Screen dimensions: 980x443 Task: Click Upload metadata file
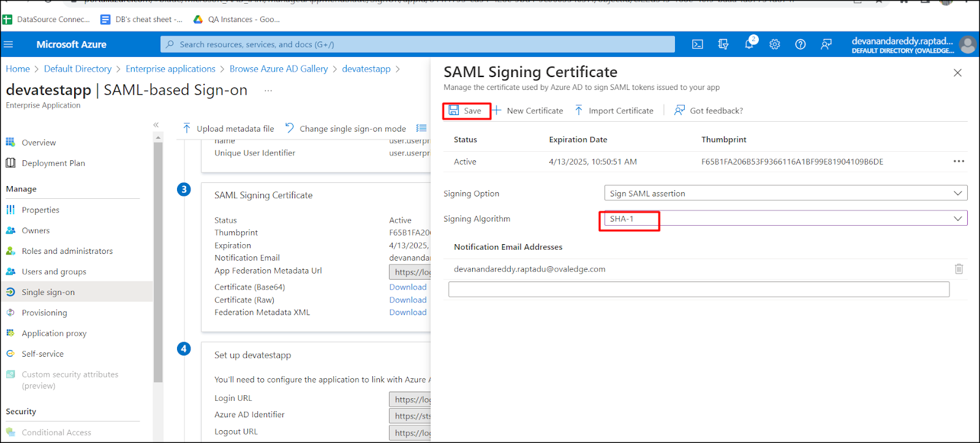228,128
